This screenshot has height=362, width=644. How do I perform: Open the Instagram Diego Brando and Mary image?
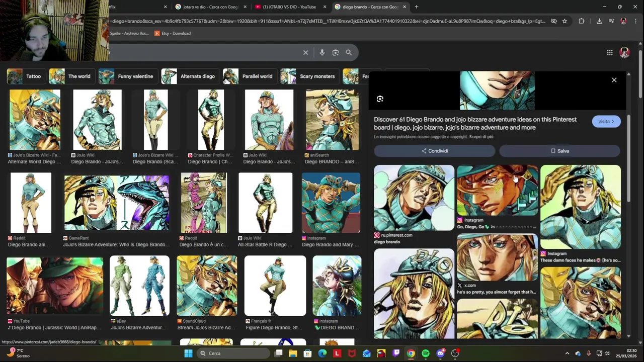[331, 203]
